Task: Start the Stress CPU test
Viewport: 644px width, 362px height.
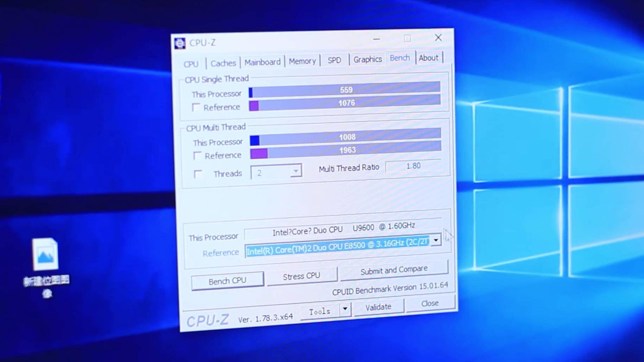Action: 302,276
